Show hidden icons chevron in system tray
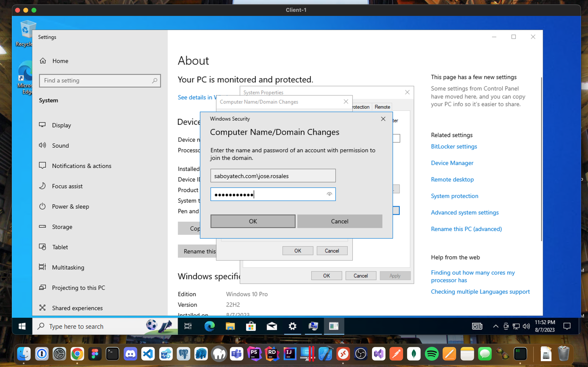The width and height of the screenshot is (588, 367). 496,326
